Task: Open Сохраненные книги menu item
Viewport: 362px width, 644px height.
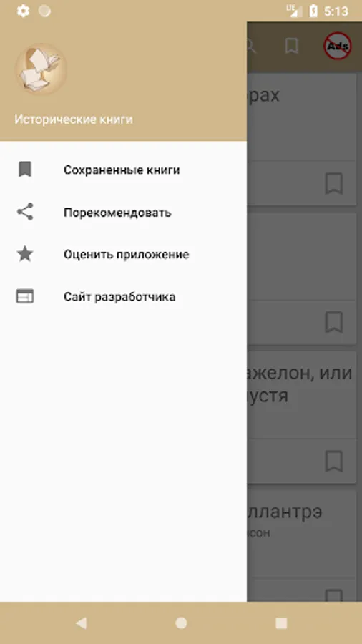Action: 123,170
